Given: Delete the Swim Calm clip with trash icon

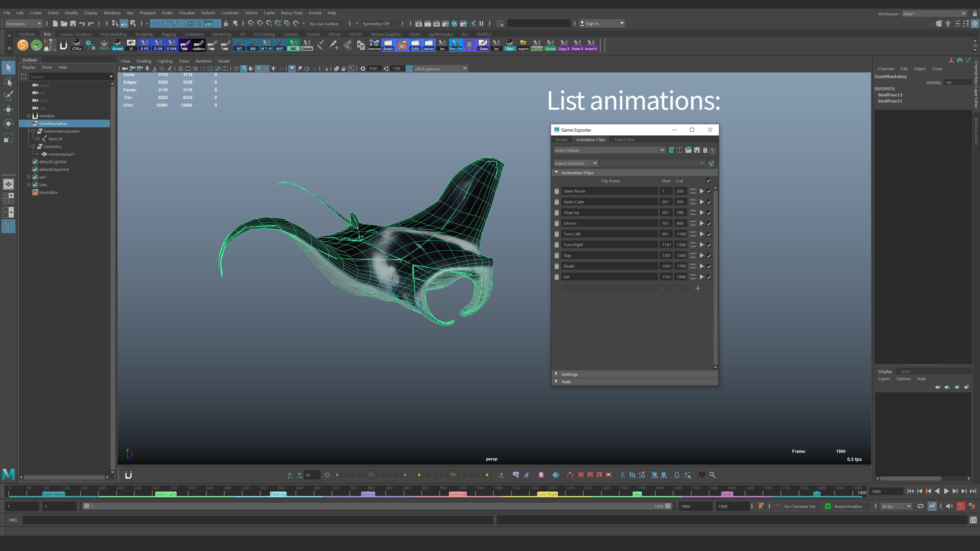Looking at the screenshot, I should click(x=557, y=202).
